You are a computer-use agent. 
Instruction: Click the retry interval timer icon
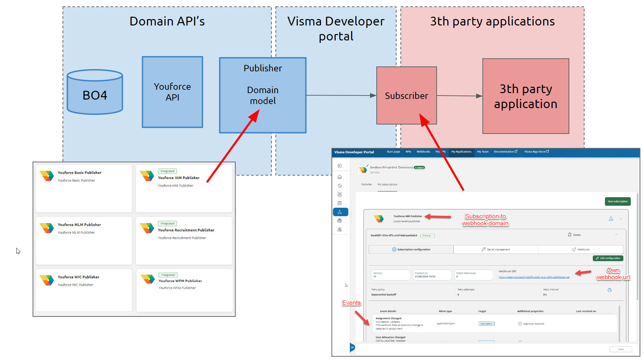pos(610,290)
